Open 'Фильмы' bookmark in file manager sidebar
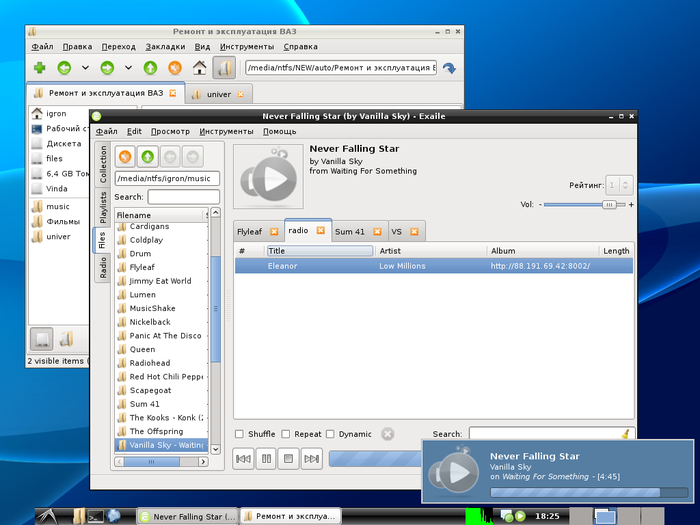Screen dimensions: 700x525 click(63, 221)
